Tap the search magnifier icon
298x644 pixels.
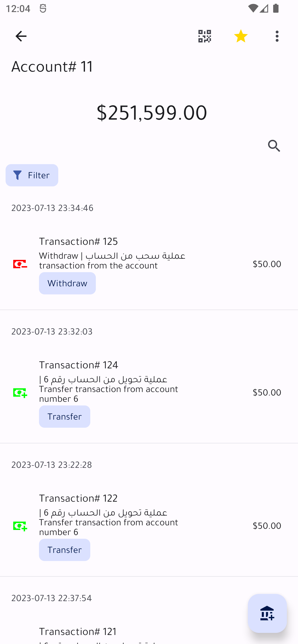(x=274, y=146)
